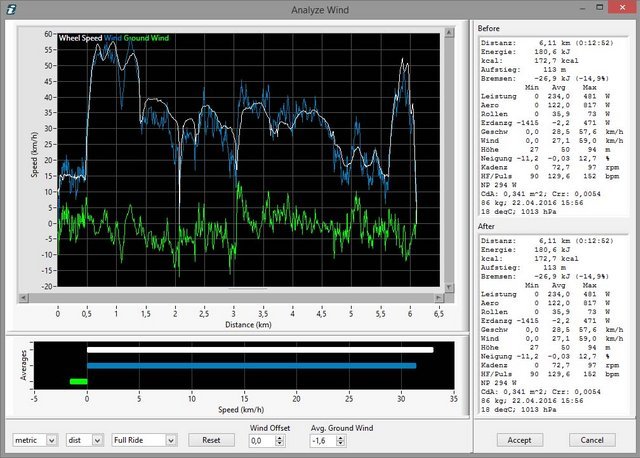The image size is (640, 458).
Task: Click the After section heading
Action: (x=486, y=226)
